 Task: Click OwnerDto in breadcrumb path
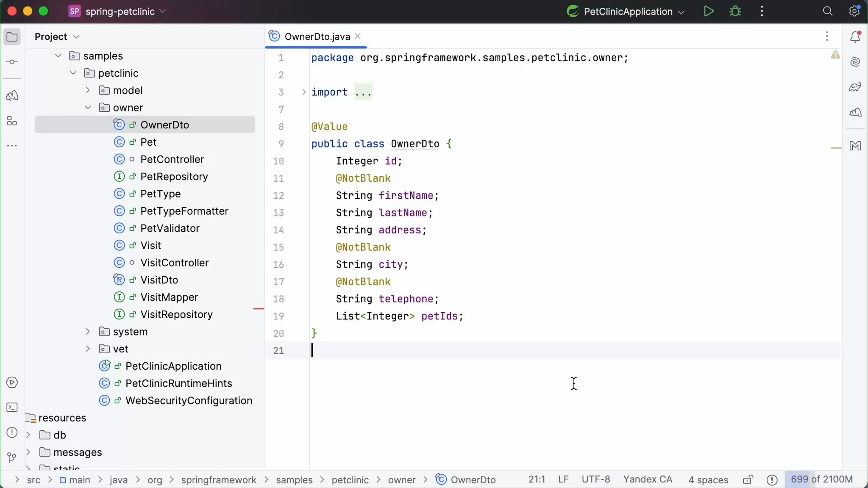tap(466, 480)
